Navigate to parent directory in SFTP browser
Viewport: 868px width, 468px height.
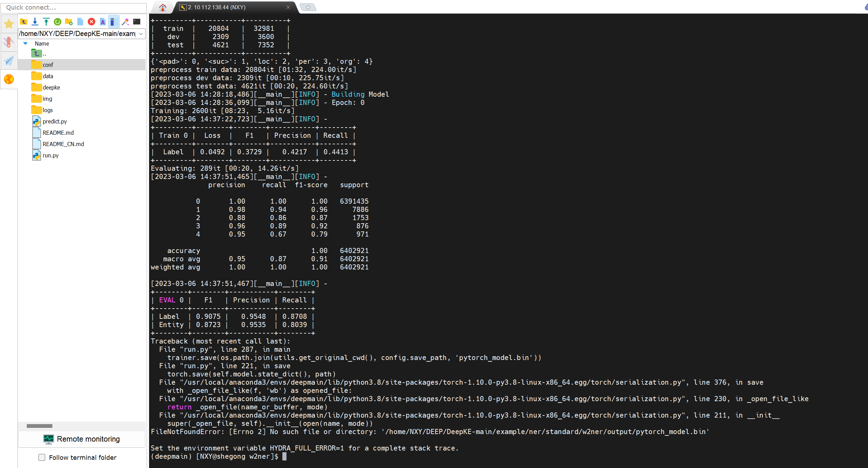23,21
